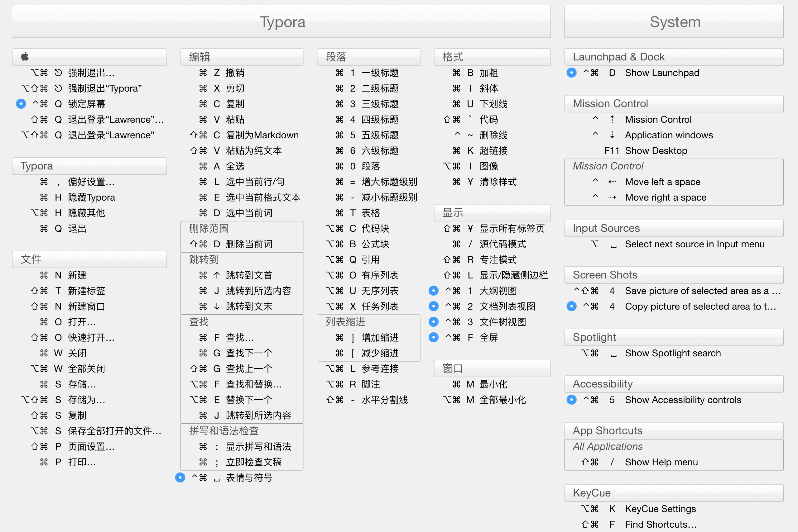Select the 强制退出… shortcut row
The height and width of the screenshot is (532, 798).
pyautogui.click(x=73, y=73)
